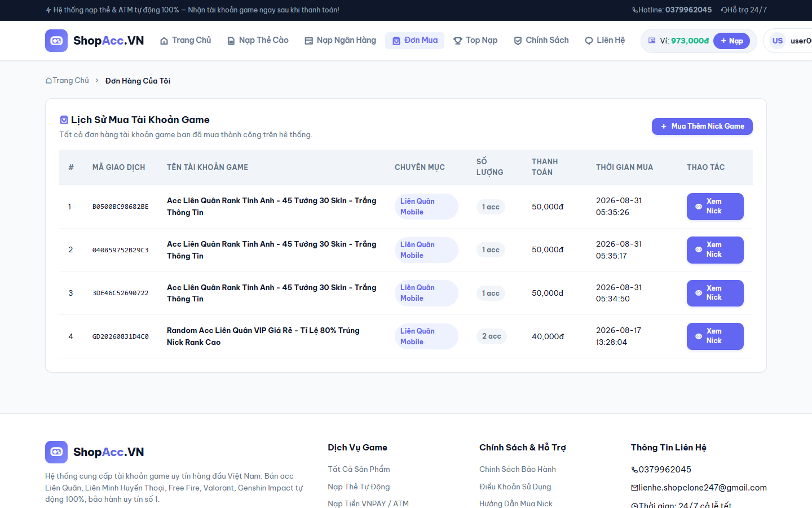Click the shopping bag icon next to Lịch Sử Mua heading

(64, 120)
